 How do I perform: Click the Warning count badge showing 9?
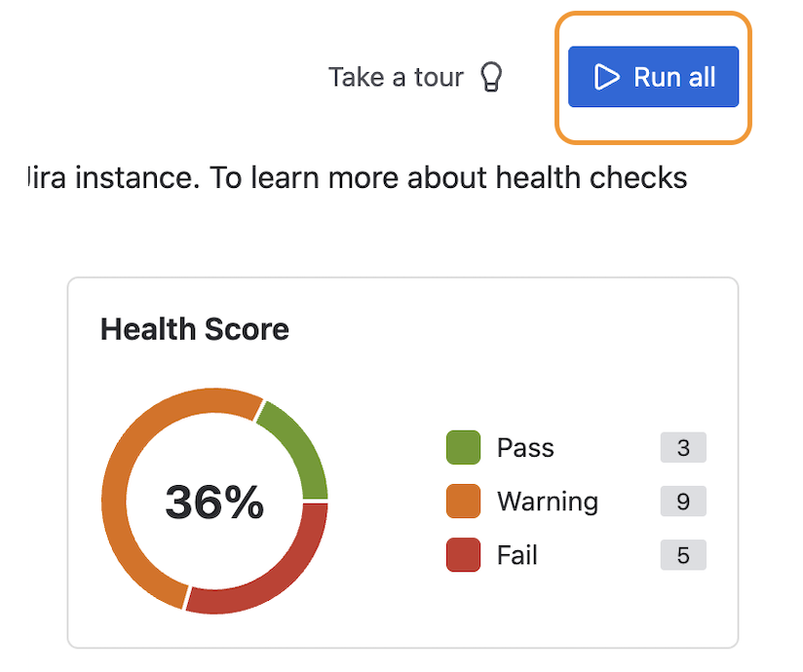click(x=682, y=502)
